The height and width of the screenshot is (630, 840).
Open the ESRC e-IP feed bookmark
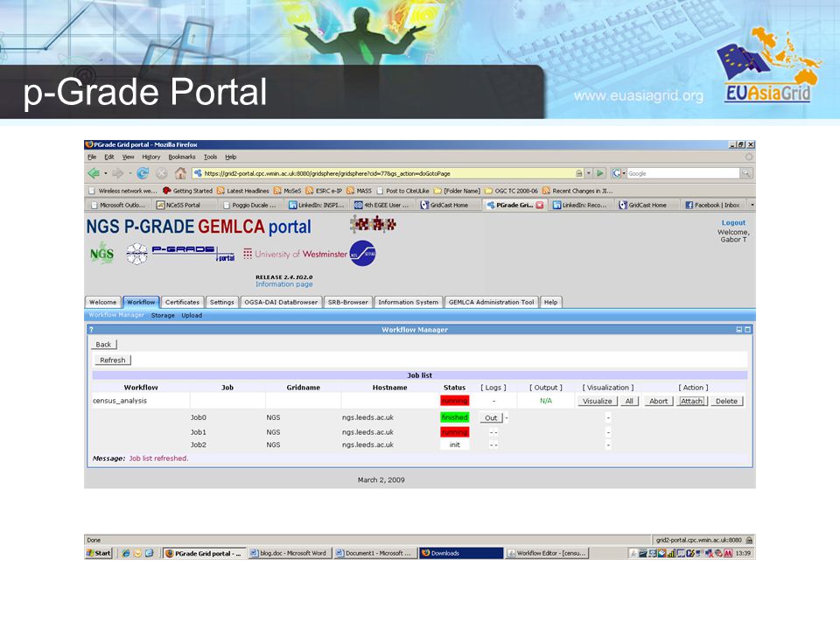(324, 191)
